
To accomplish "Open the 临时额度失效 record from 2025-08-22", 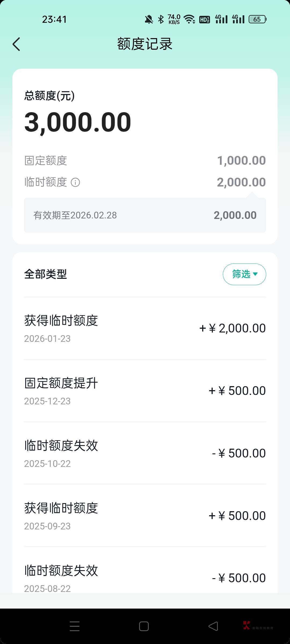I will pos(145,577).
